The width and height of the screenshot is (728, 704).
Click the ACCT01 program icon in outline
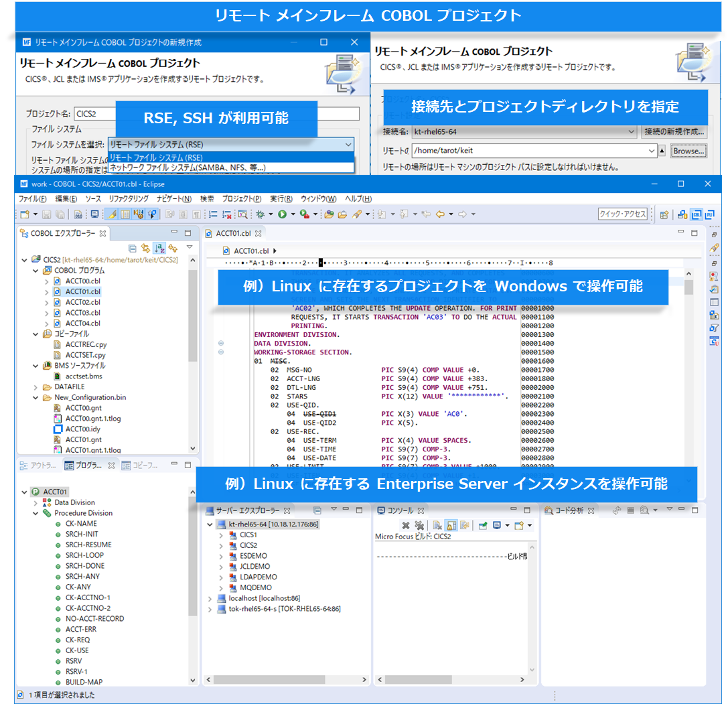point(35,492)
